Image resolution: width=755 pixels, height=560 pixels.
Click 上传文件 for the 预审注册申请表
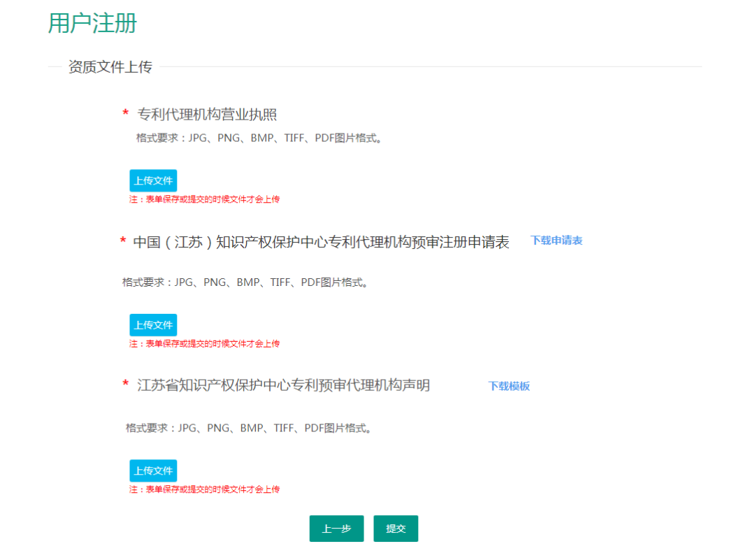153,325
